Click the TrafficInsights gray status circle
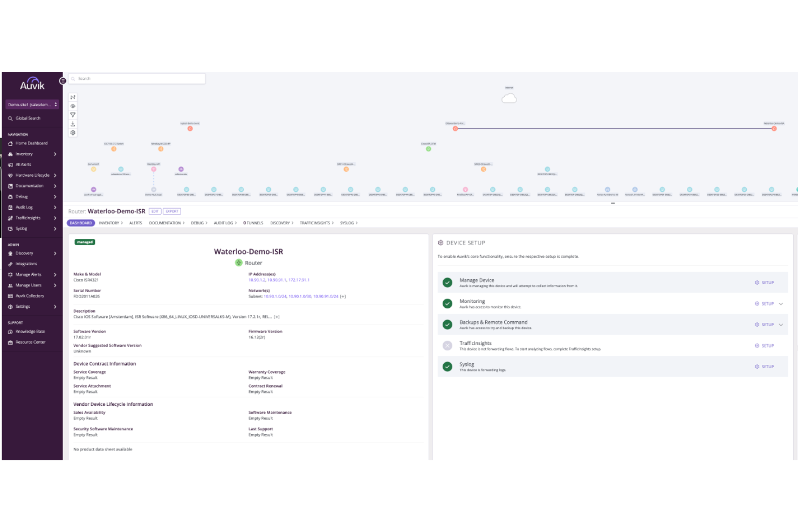The width and height of the screenshot is (798, 532). click(x=447, y=346)
